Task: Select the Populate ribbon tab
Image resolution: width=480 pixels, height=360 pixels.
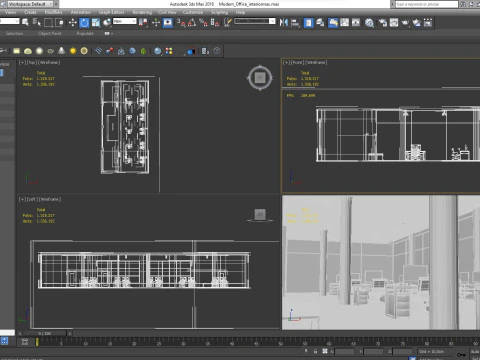Action: (x=85, y=33)
